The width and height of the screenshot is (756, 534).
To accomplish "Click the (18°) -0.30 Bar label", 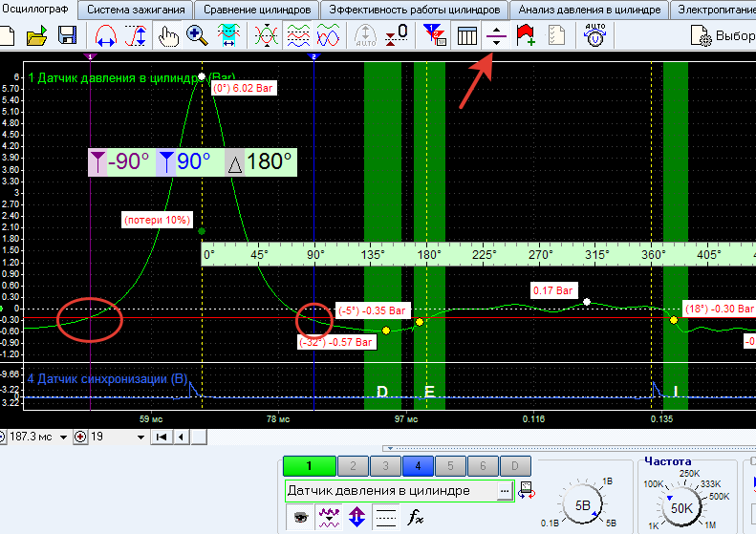I will (720, 309).
